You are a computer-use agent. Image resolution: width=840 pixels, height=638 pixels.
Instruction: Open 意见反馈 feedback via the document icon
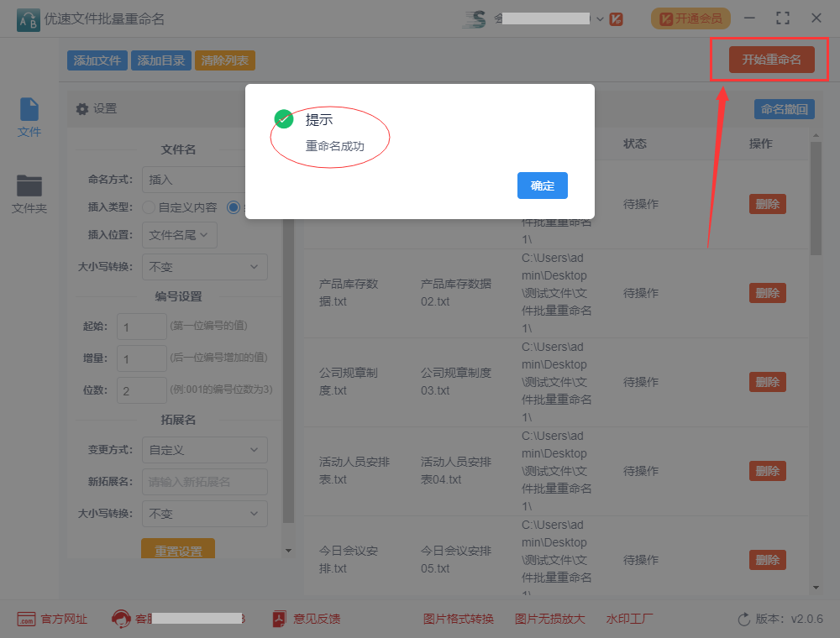(277, 619)
